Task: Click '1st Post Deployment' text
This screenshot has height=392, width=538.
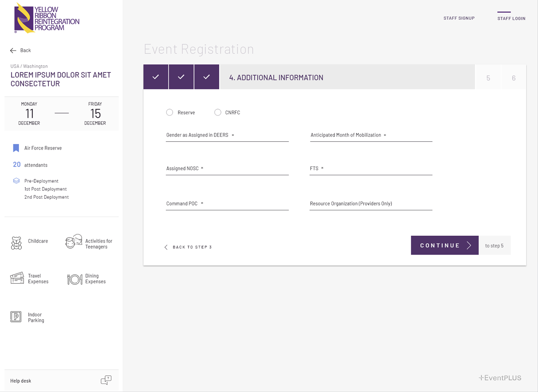Action: [x=46, y=189]
